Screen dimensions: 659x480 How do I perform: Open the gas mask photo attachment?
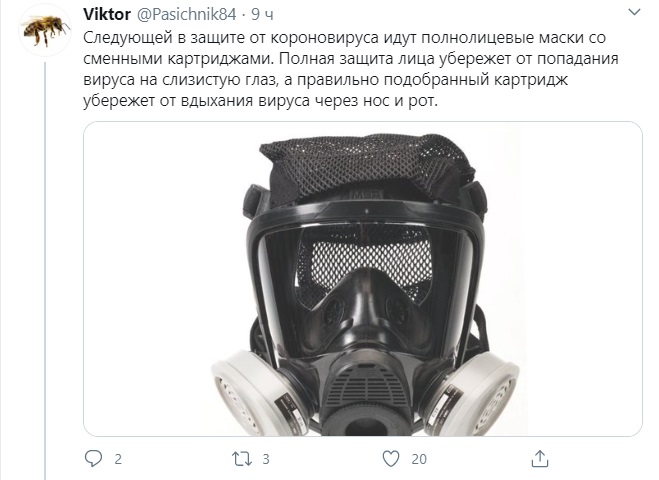pyautogui.click(x=363, y=279)
